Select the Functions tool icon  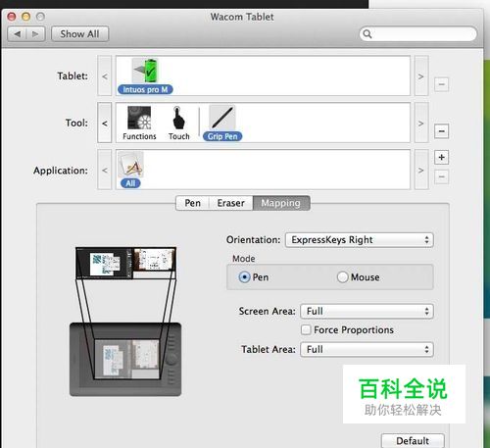pyautogui.click(x=139, y=118)
